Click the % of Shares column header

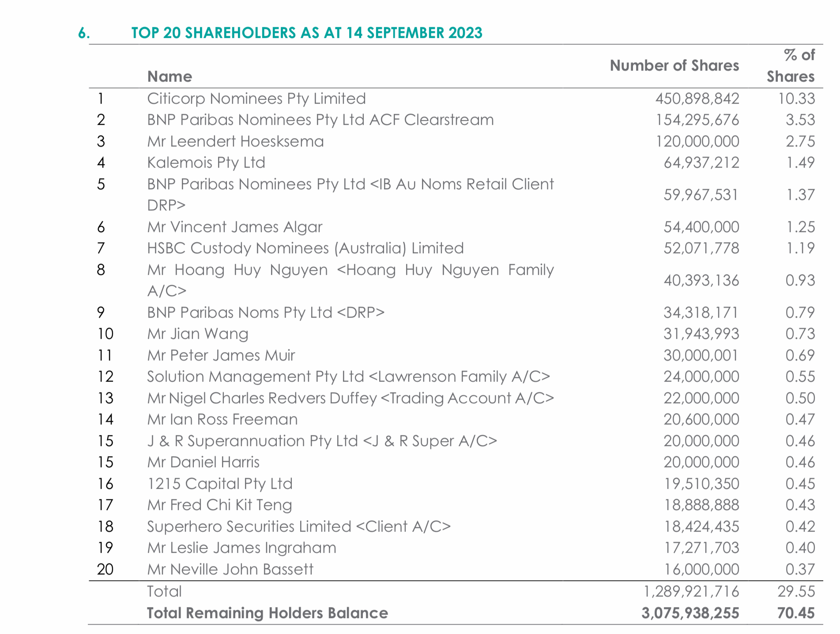click(x=791, y=65)
